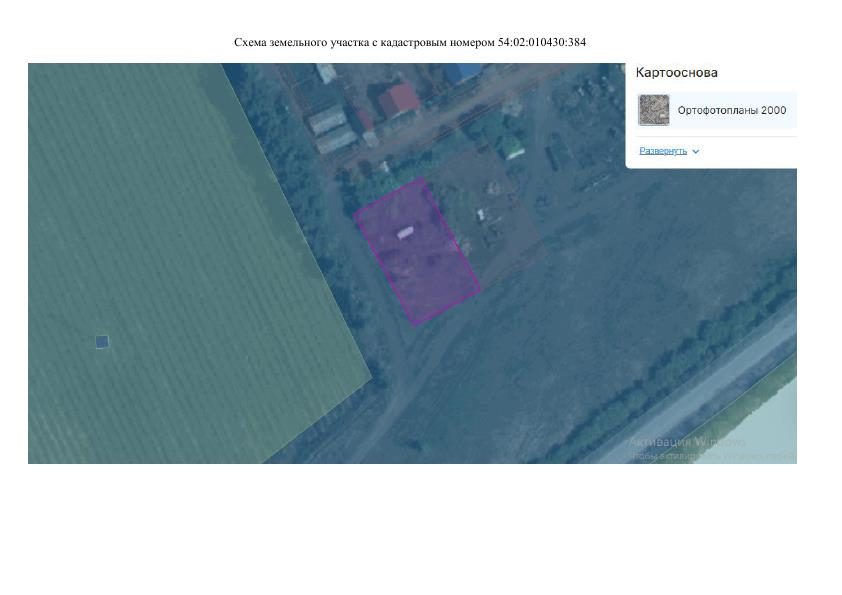Click the long gray greenhouse buildings
Image resolution: width=842 pixels, height=595 pixels.
point(333,129)
